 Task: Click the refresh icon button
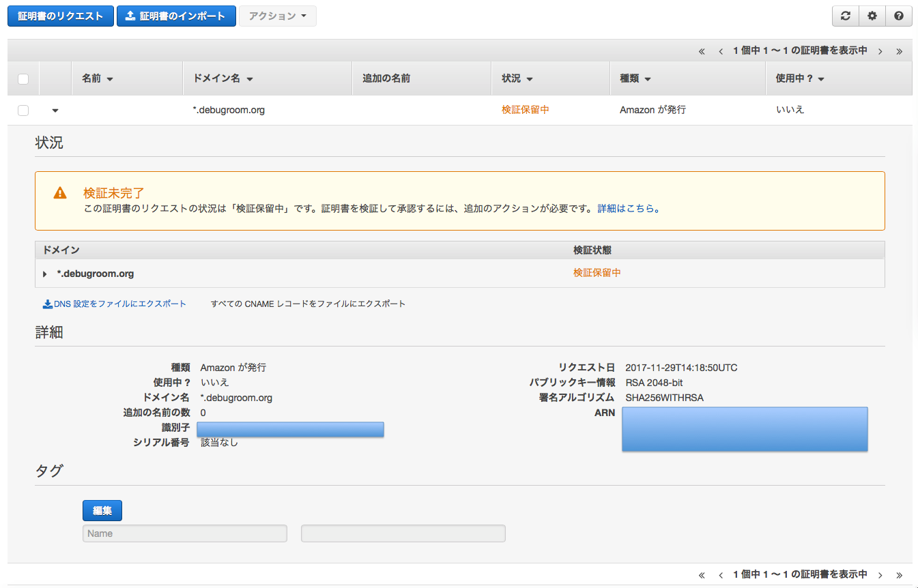tap(846, 16)
